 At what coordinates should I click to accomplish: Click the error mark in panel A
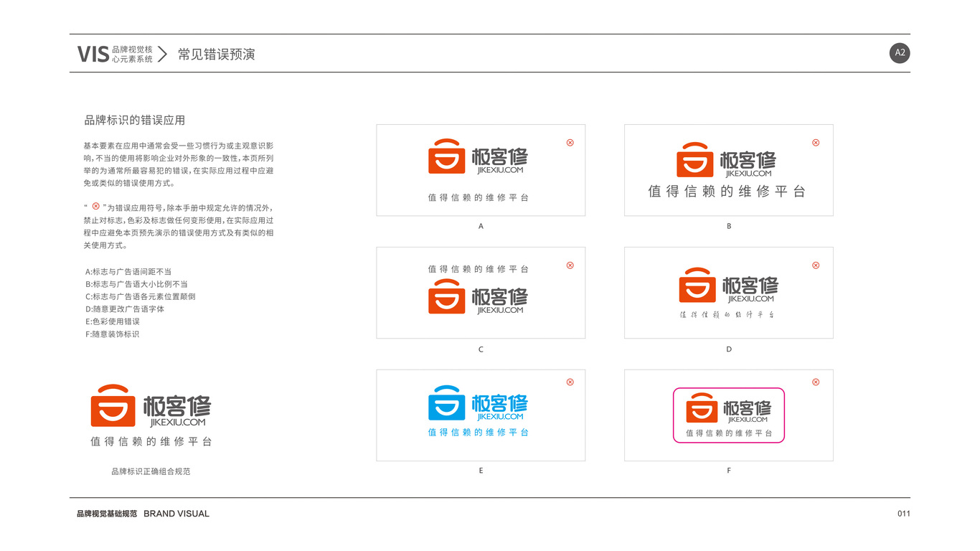coord(570,142)
